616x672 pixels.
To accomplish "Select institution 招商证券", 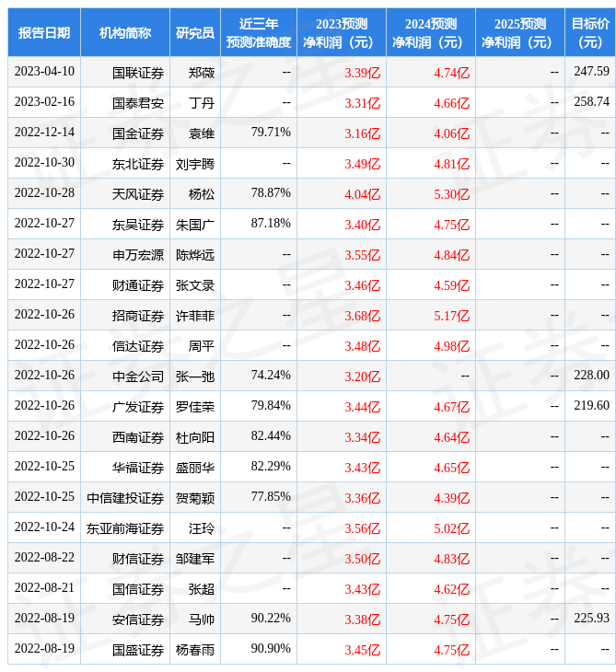I will tap(138, 316).
